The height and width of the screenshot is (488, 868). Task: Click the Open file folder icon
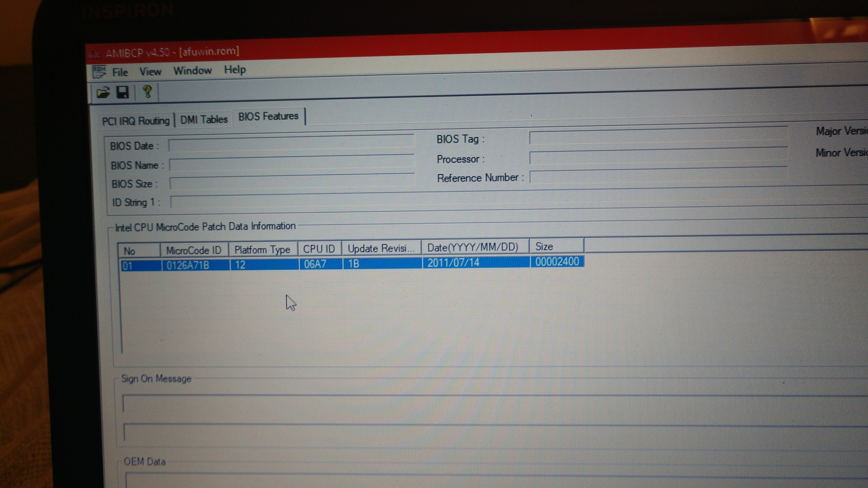click(x=103, y=93)
